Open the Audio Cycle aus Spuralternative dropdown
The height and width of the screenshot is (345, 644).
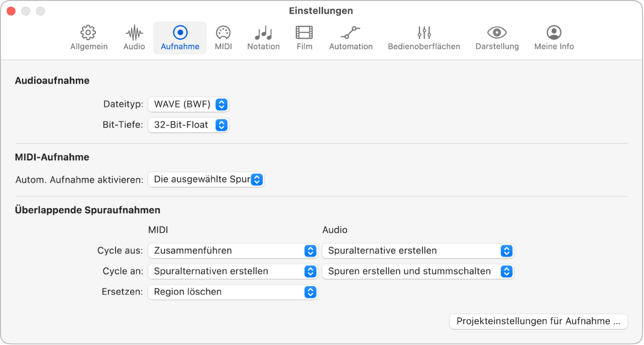click(x=418, y=250)
